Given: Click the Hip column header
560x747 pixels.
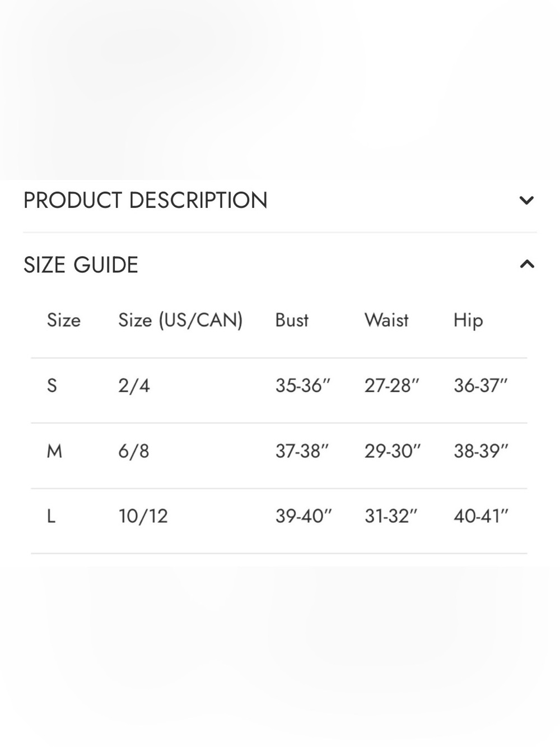Looking at the screenshot, I should tap(468, 321).
